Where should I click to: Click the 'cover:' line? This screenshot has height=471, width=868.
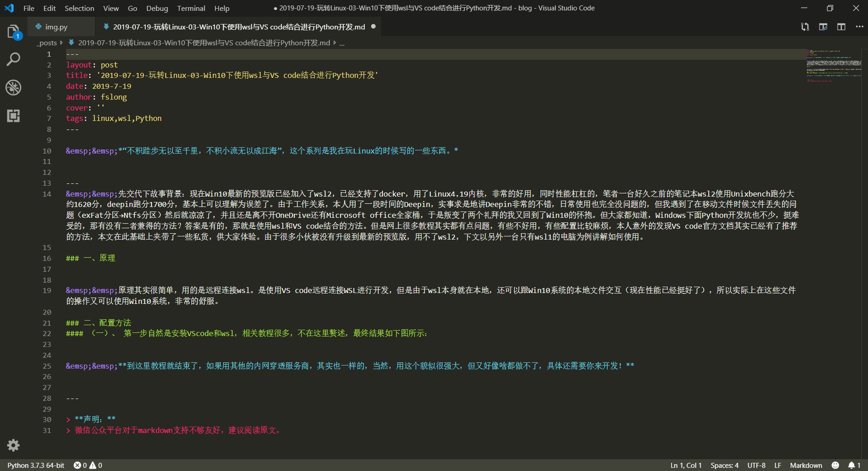point(85,108)
